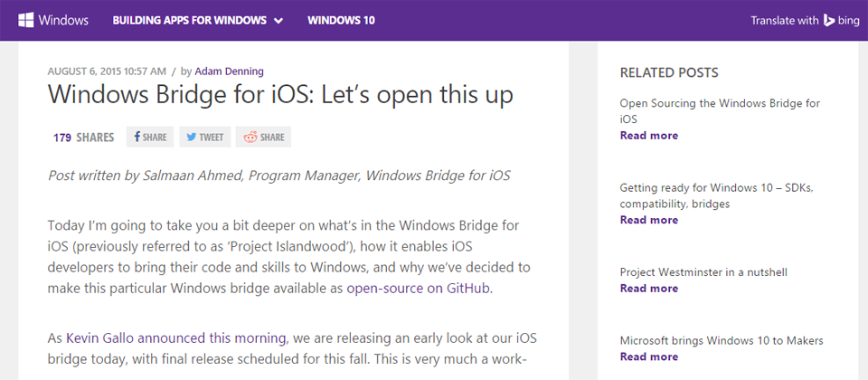
Task: Follow the Kevin Gallo announced this morning link
Action: click(x=176, y=338)
